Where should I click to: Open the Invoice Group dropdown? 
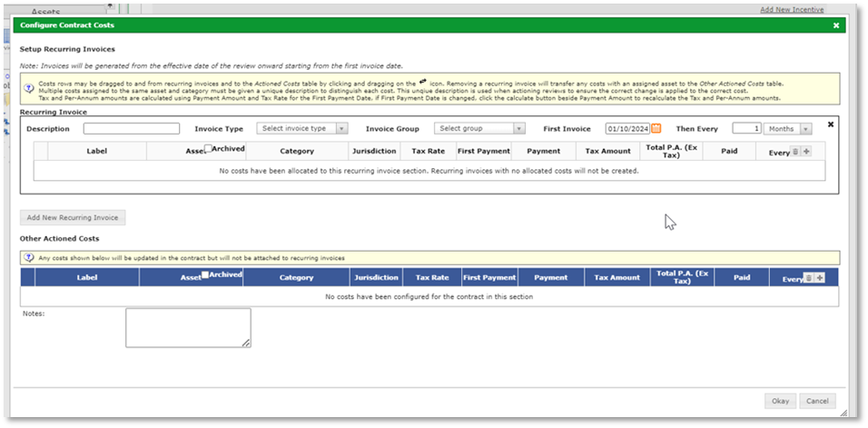479,128
